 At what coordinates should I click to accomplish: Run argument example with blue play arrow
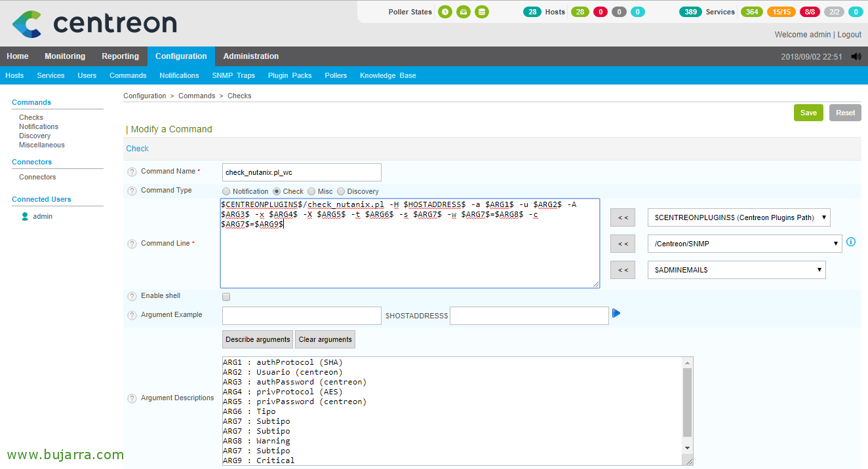[616, 314]
